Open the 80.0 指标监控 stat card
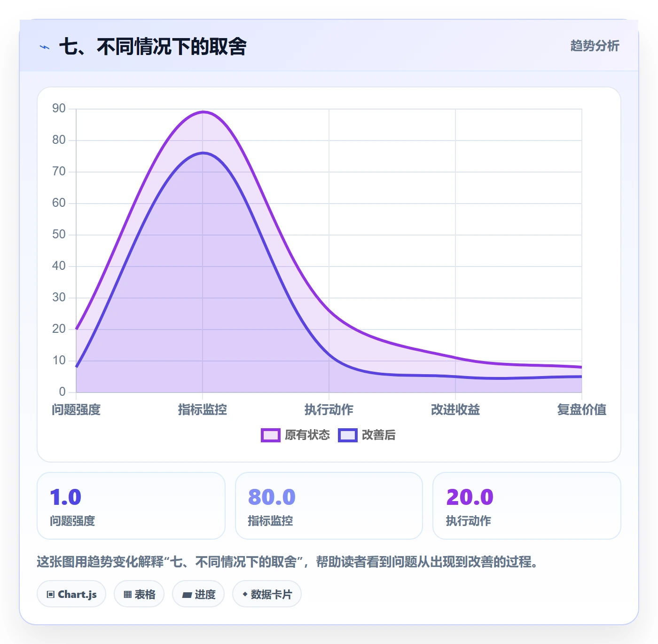 coord(329,506)
